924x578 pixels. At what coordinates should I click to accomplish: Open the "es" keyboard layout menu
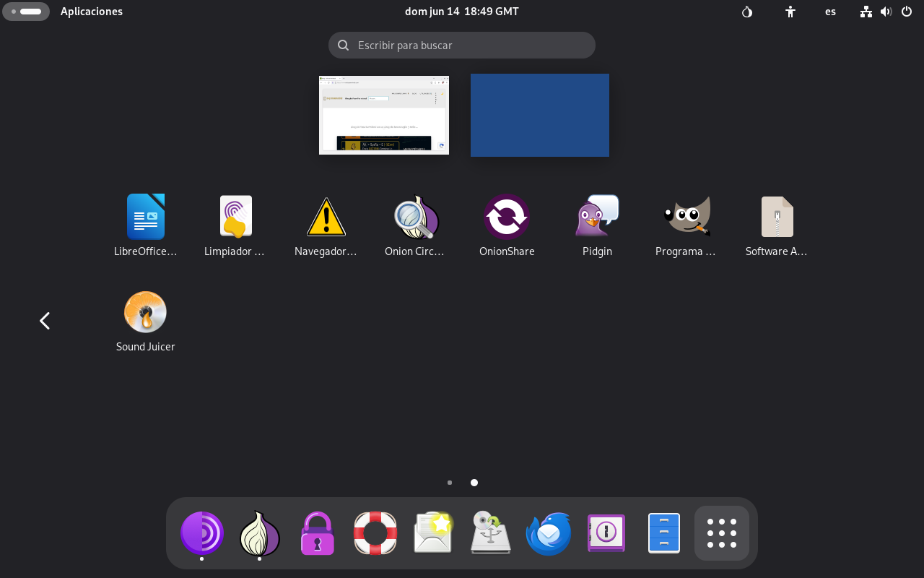(831, 12)
